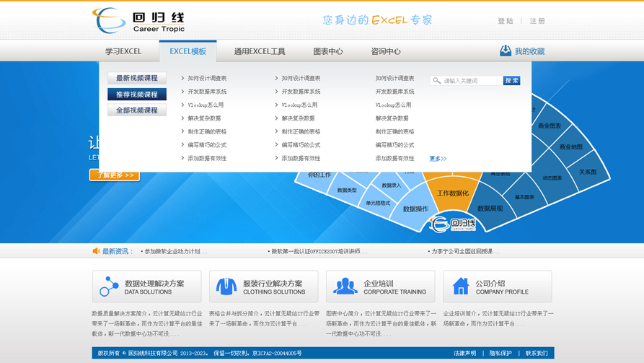Viewport: 644px width, 363px height.
Task: Click the 登陆 login link
Action: coord(506,21)
